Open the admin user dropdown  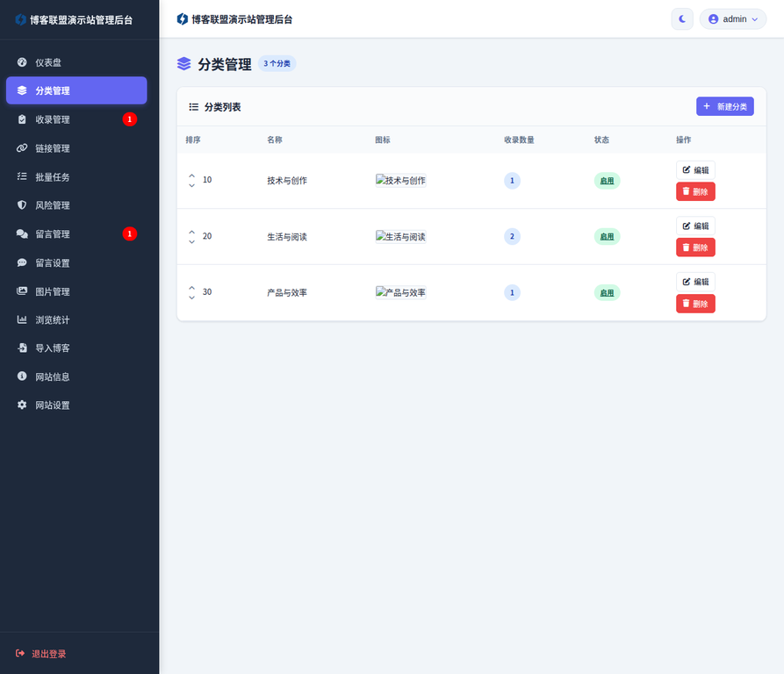pyautogui.click(x=733, y=19)
